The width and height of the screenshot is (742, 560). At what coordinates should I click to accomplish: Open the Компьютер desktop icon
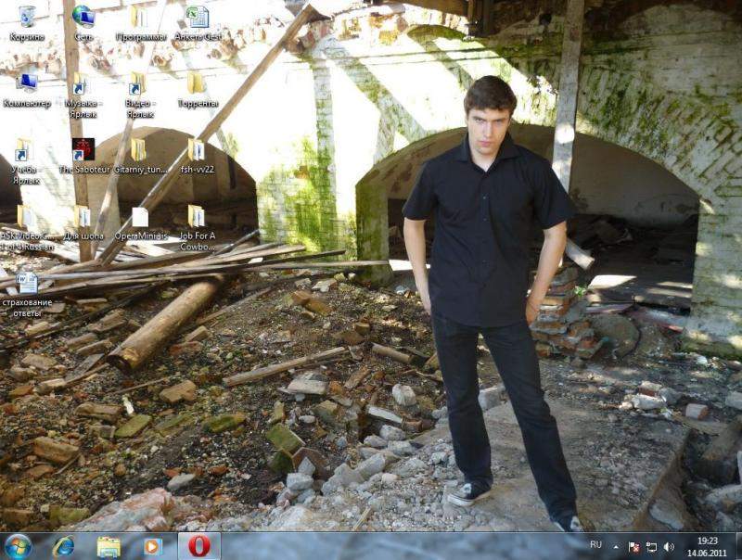[x=27, y=83]
